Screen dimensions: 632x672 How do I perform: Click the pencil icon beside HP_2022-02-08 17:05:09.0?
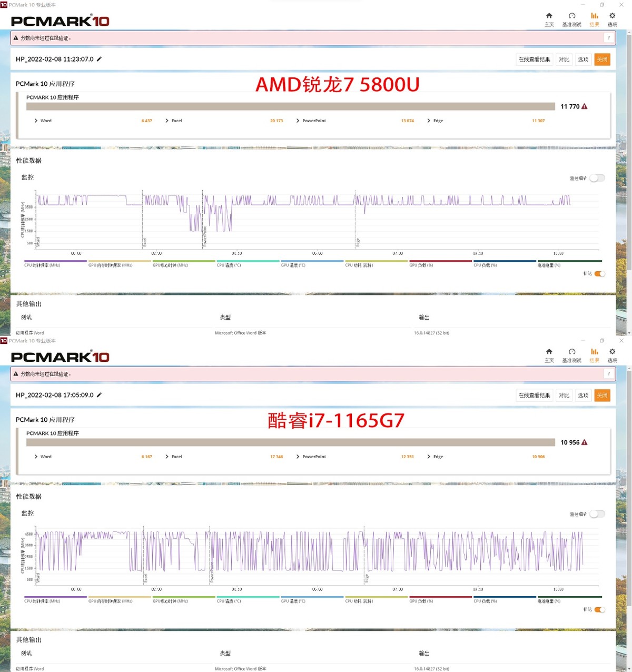[99, 395]
